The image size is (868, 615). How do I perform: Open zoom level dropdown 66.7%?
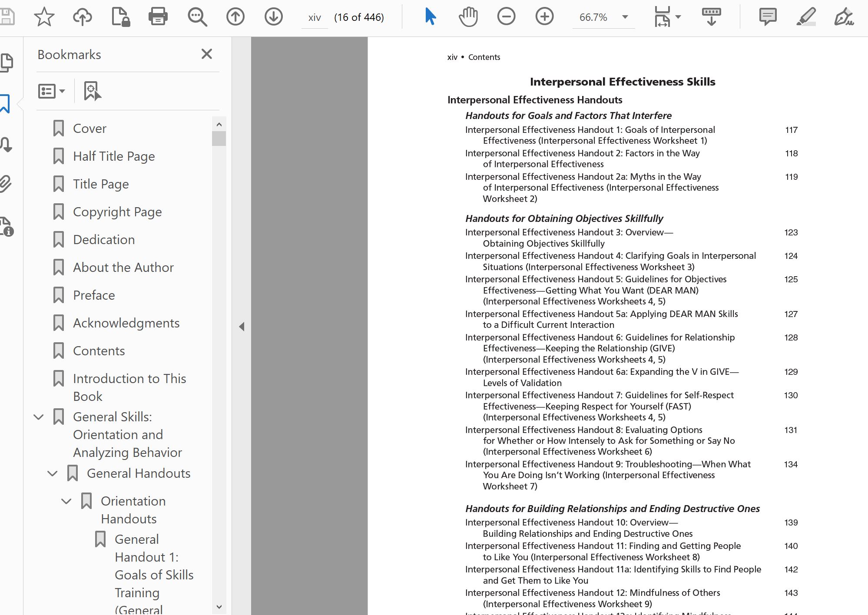pos(625,17)
